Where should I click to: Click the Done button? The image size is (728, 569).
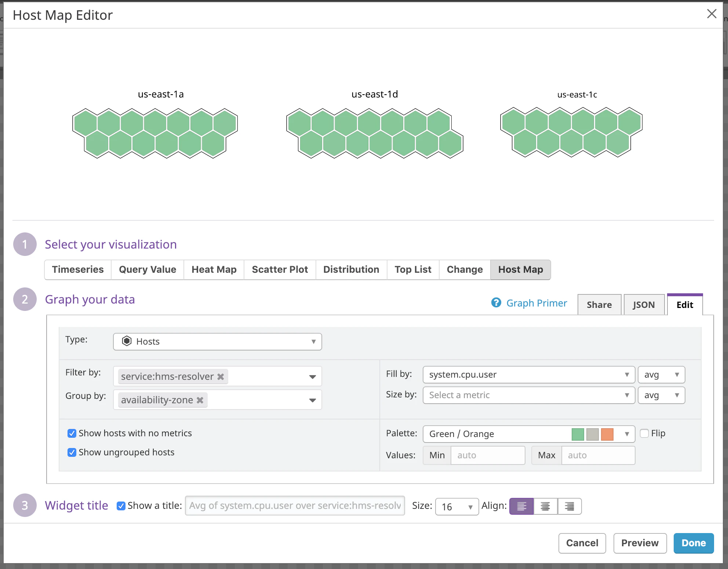[693, 543]
